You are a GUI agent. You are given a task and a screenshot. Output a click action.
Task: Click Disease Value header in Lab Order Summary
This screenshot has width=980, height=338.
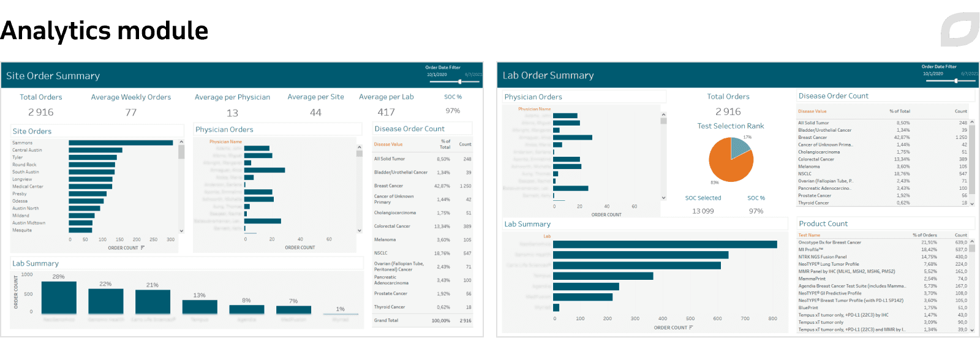coord(812,111)
